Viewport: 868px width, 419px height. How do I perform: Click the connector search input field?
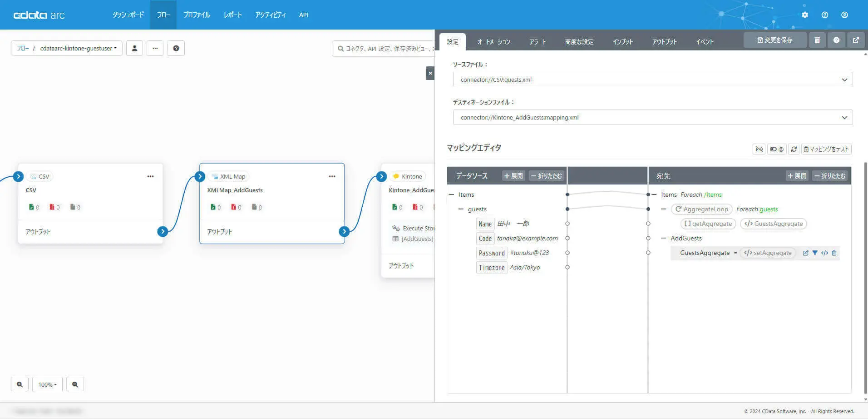click(384, 49)
